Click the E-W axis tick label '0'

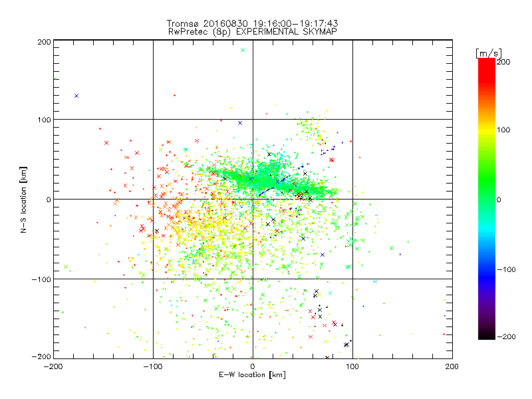click(x=253, y=366)
